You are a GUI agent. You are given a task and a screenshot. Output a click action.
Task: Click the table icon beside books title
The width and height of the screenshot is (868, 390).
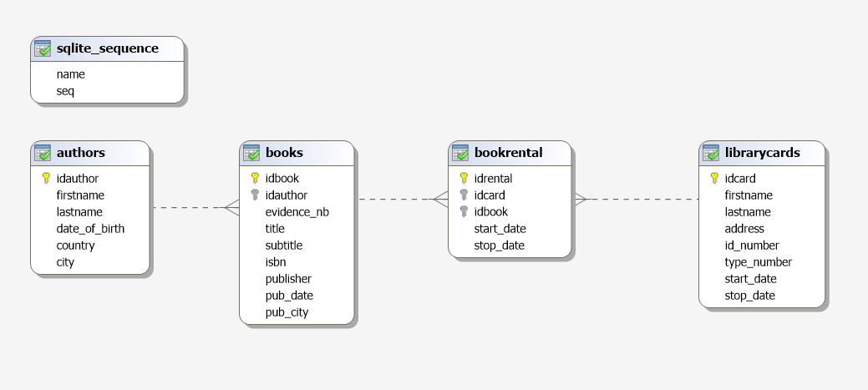(251, 153)
